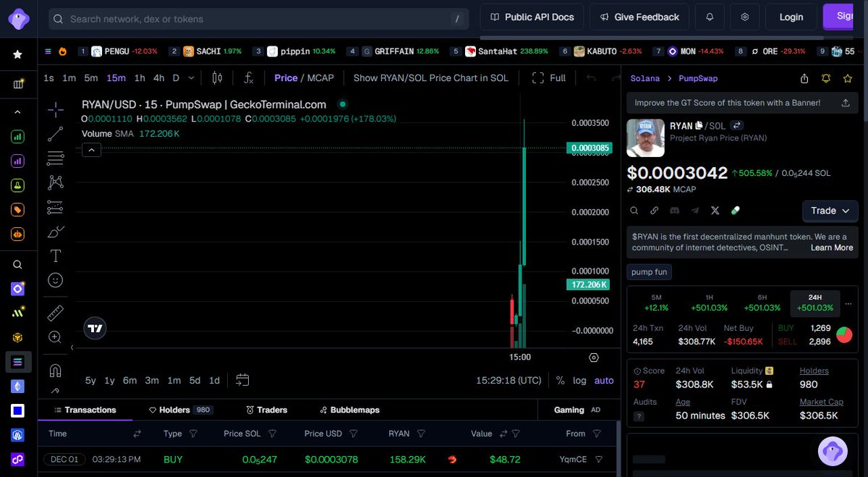The height and width of the screenshot is (477, 868).
Task: Toggle auto scale on chart
Action: [604, 381]
